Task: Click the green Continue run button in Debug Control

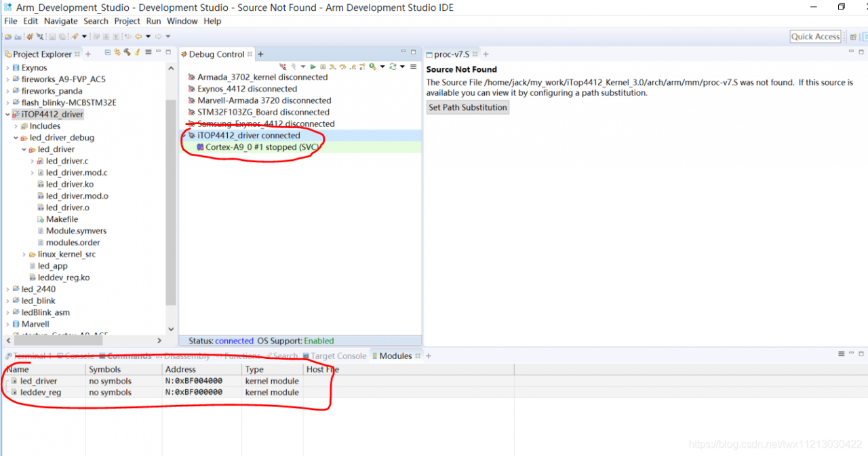Action: click(313, 66)
